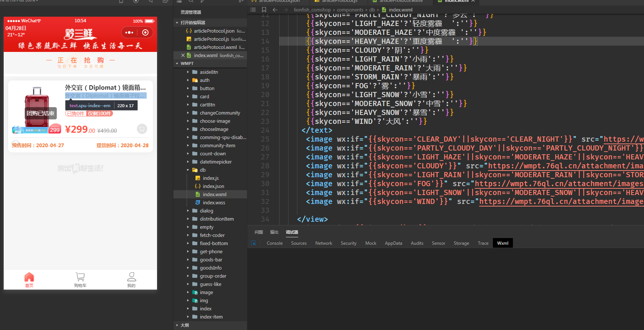Viewport: 644px width, 330px height.
Task: Select the index.js file in db folder
Action: (x=211, y=178)
